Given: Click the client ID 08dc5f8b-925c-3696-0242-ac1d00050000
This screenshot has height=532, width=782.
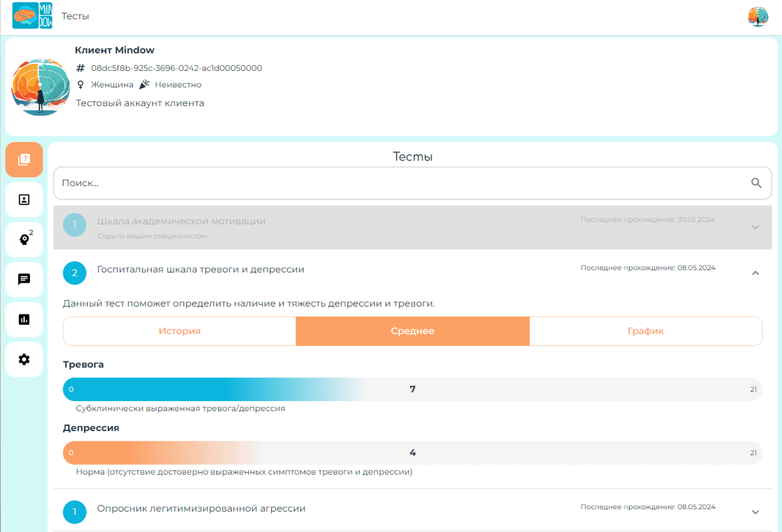Looking at the screenshot, I should (177, 68).
